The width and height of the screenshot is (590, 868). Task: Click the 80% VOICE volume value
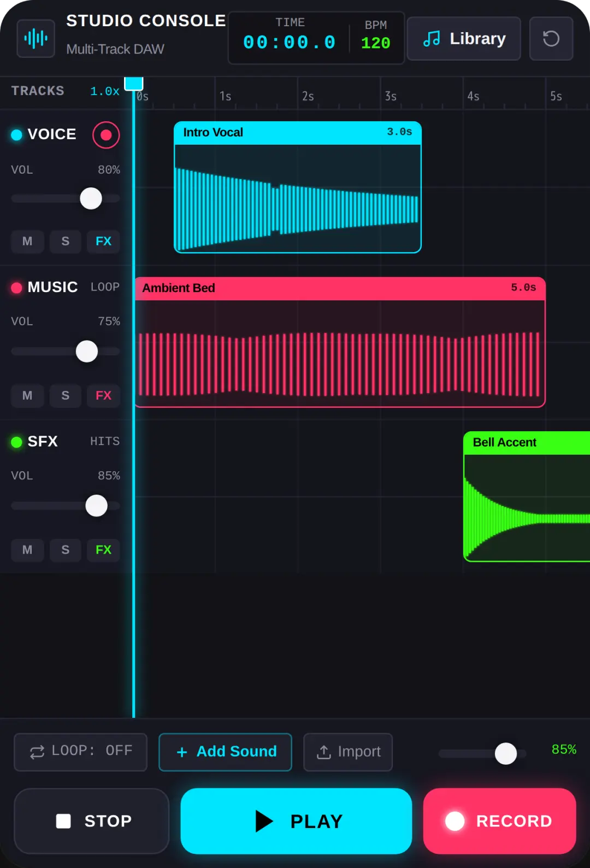[109, 170]
